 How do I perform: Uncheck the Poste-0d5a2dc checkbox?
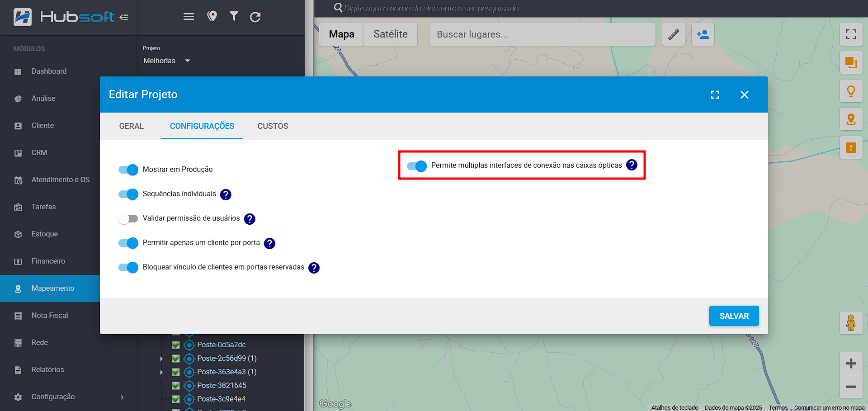point(176,345)
